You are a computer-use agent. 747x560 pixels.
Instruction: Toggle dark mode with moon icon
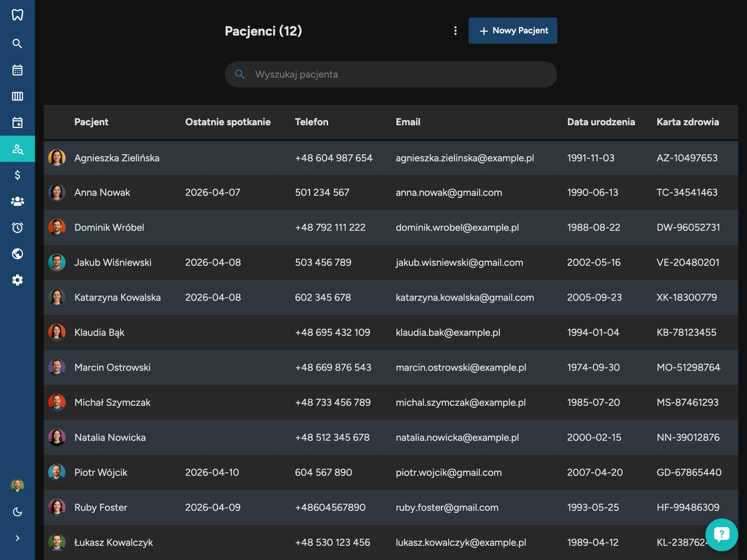pos(17,512)
